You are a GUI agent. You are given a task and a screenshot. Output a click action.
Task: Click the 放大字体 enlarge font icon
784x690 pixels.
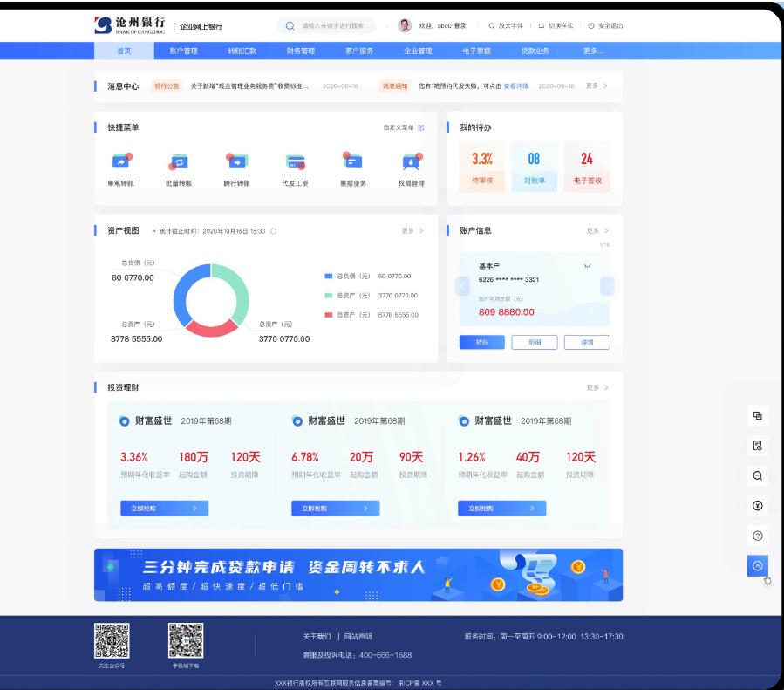point(492,25)
